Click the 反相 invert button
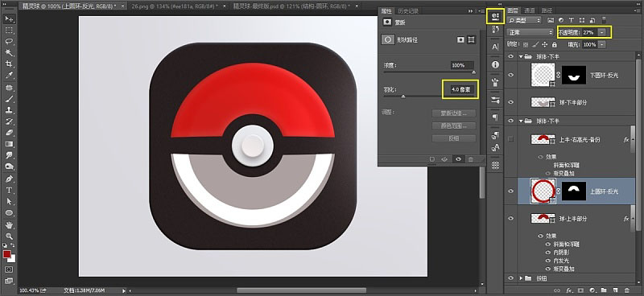Viewport: 644px width, 296px height. tap(454, 139)
